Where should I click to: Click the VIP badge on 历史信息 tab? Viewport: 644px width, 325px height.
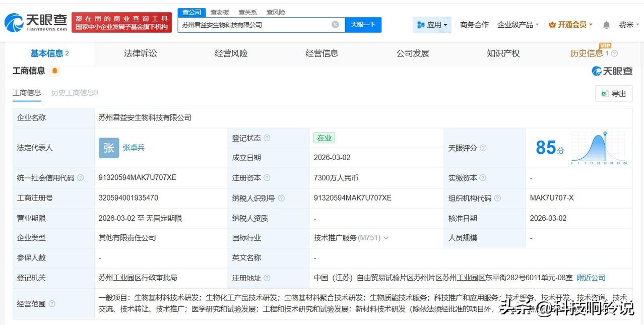(604, 46)
